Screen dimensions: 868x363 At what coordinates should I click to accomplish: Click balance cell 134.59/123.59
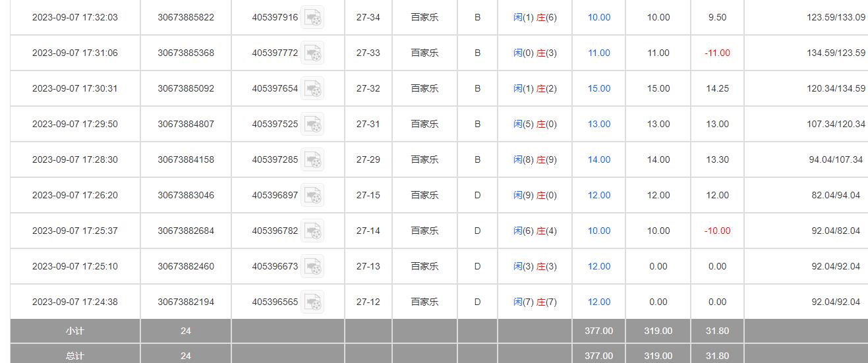pyautogui.click(x=836, y=53)
